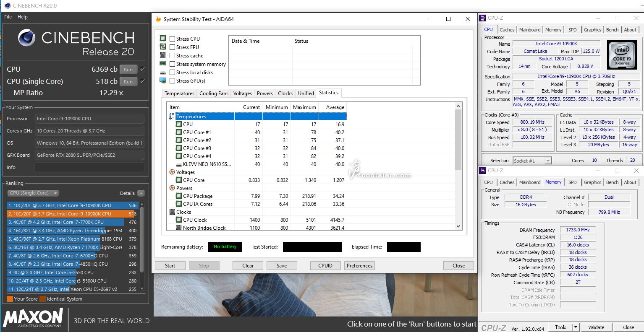Open the Tools dropdown arrow in CPU-Z
644x332 pixels.
576,327
